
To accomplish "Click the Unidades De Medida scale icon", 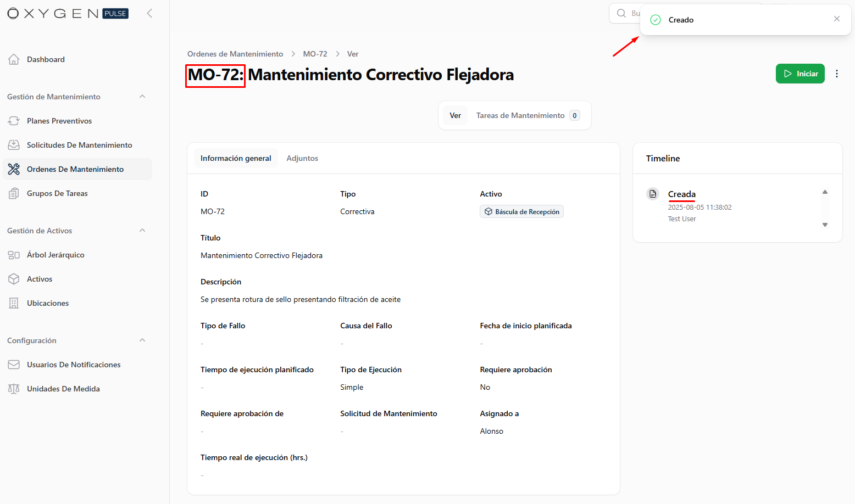I will pyautogui.click(x=14, y=389).
